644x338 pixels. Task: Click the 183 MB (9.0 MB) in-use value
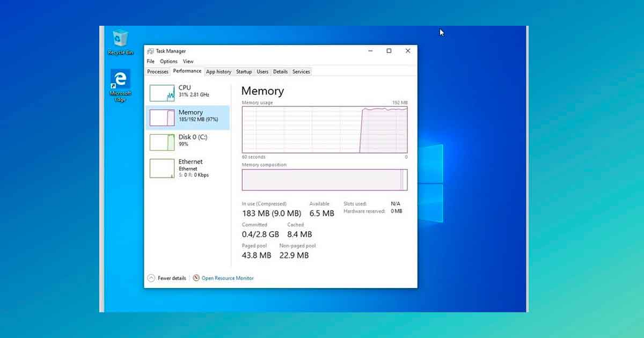point(272,214)
